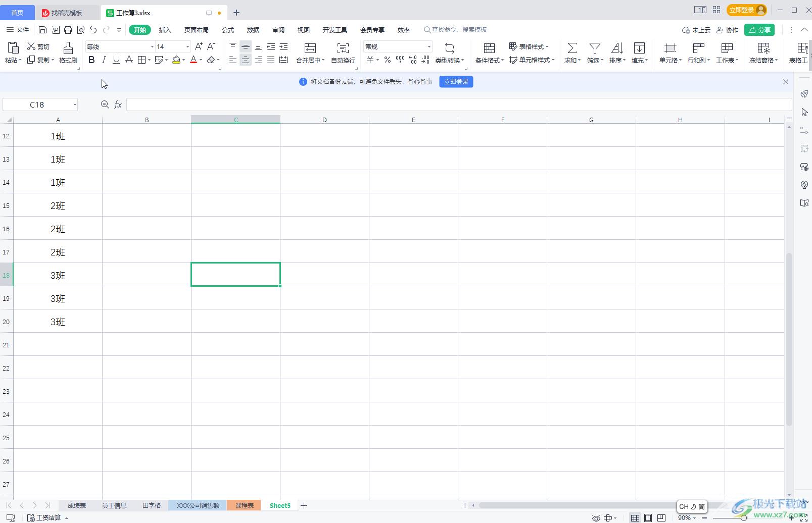Open Print Preview from quick toolbar
Viewport: 812px width, 523px height.
tap(81, 30)
